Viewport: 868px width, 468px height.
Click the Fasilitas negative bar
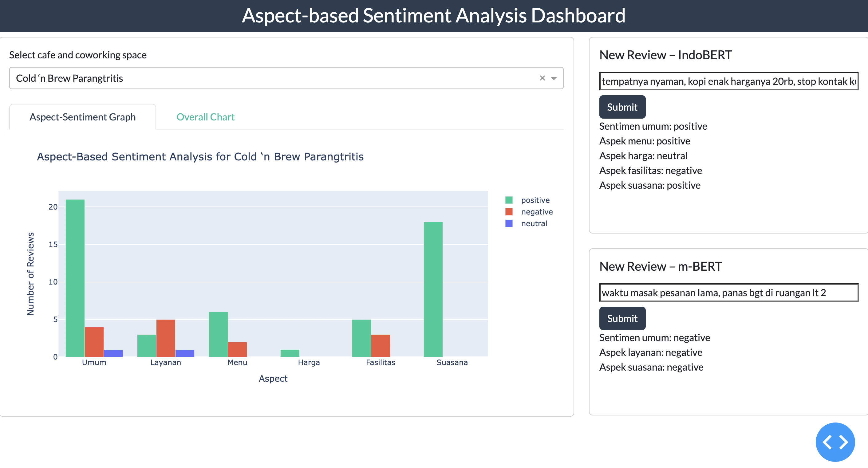(x=381, y=345)
